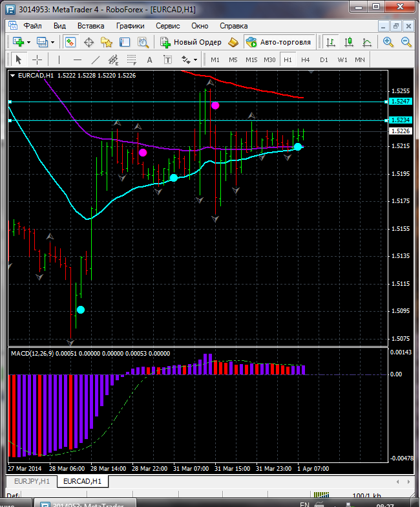Switch to H4 timeframe
Image resolution: width=420 pixels, height=507 pixels.
pyautogui.click(x=305, y=59)
